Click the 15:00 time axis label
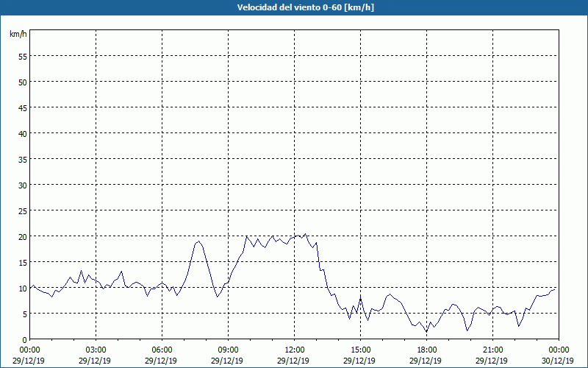 click(360, 350)
